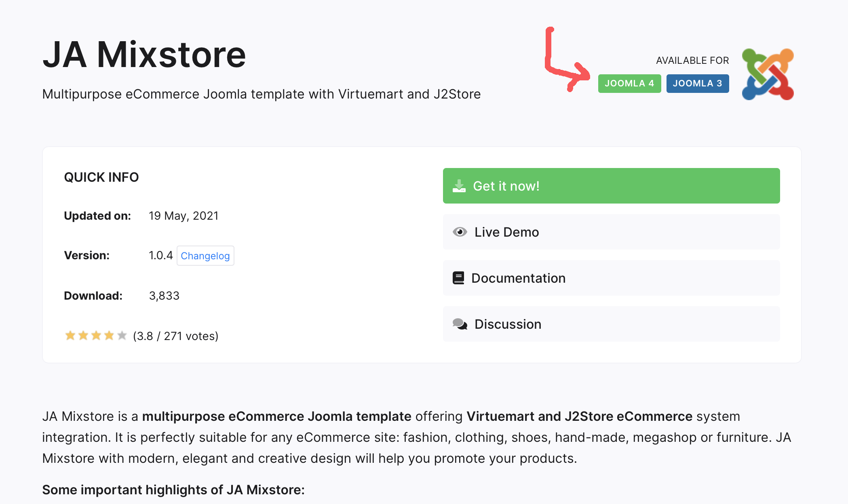Viewport: 848px width, 504px height.
Task: Click the eye icon beside Live Demo
Action: point(460,232)
